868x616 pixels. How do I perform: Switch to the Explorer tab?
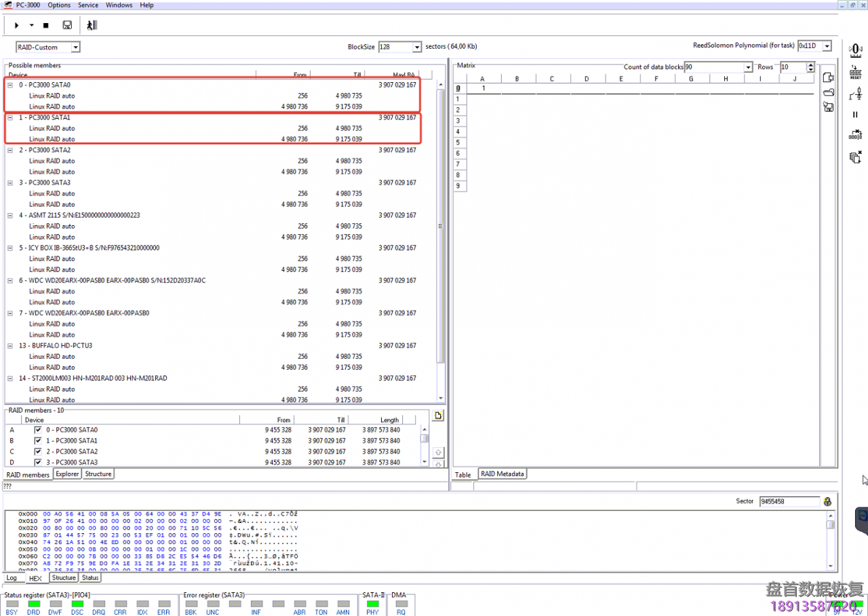(x=67, y=474)
